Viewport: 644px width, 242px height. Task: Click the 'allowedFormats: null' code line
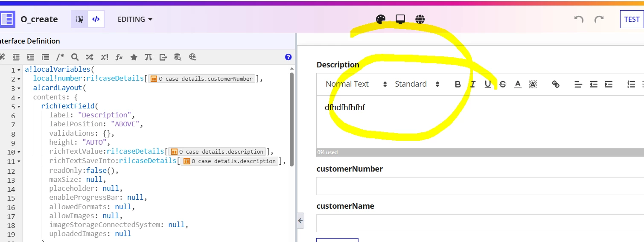(x=92, y=207)
